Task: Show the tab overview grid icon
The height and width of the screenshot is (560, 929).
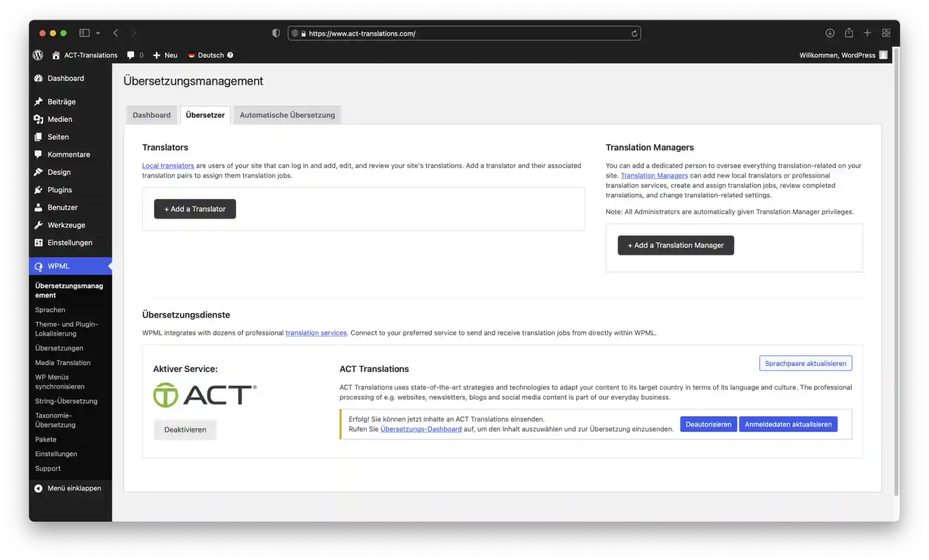Action: (886, 33)
